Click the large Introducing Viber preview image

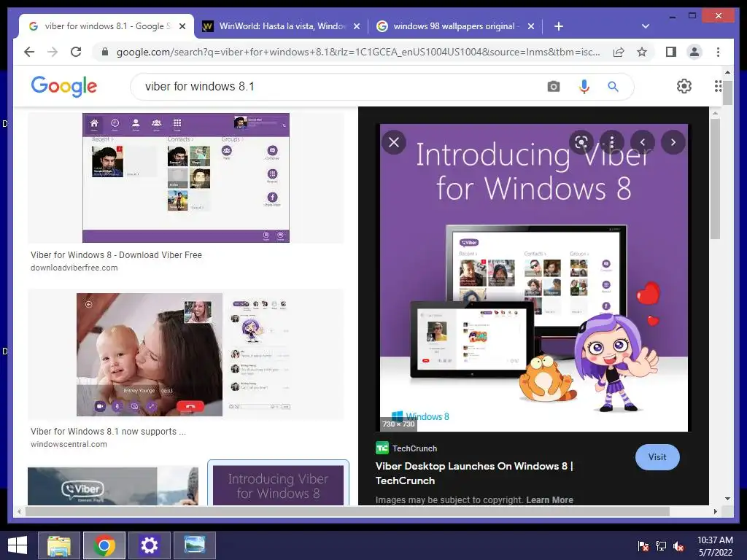coord(533,278)
